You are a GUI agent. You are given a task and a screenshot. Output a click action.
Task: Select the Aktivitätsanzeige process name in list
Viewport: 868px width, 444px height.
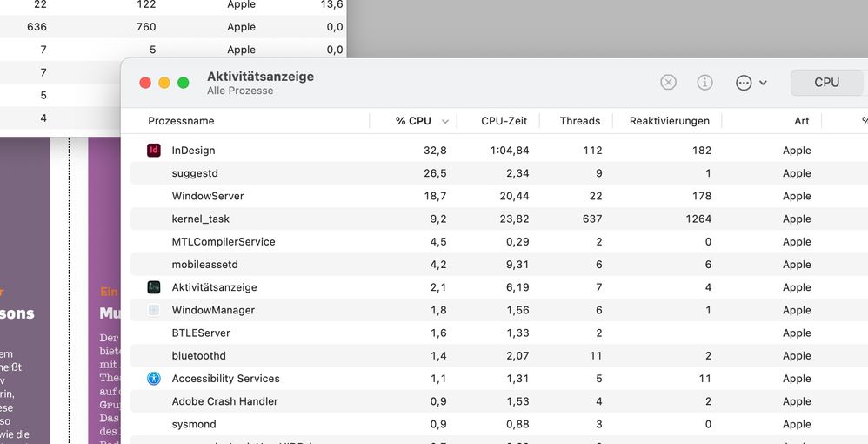coord(214,287)
